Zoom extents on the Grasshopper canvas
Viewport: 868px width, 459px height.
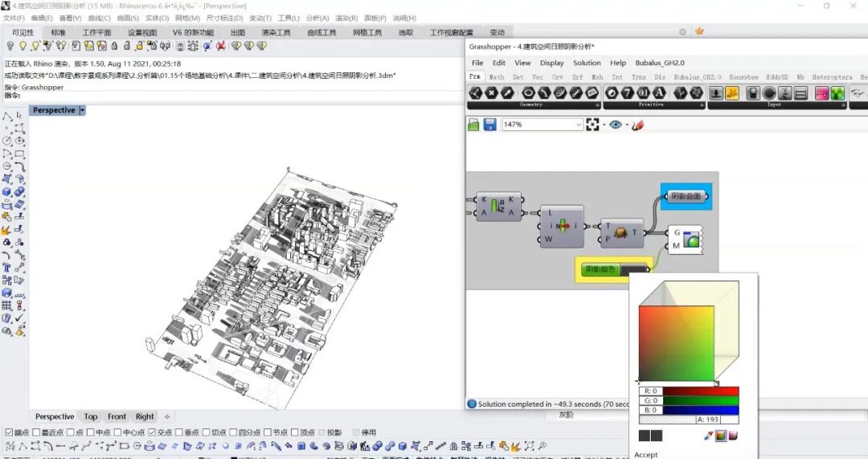tap(592, 125)
